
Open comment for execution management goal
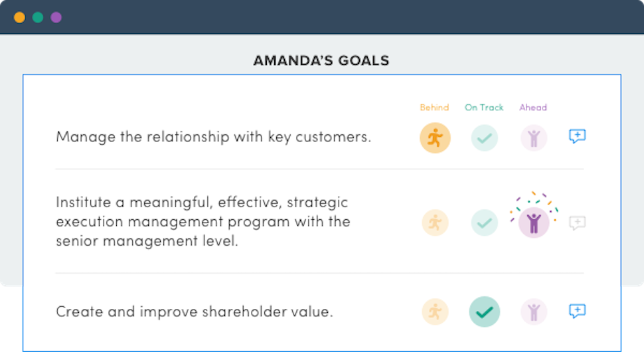pyautogui.click(x=578, y=222)
